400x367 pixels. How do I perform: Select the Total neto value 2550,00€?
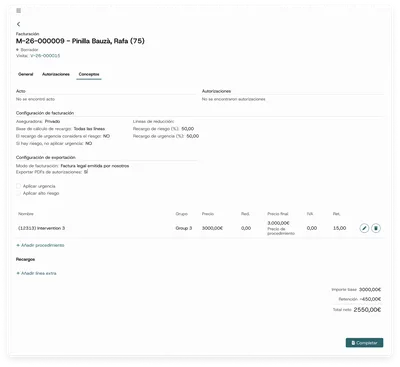pos(367,310)
